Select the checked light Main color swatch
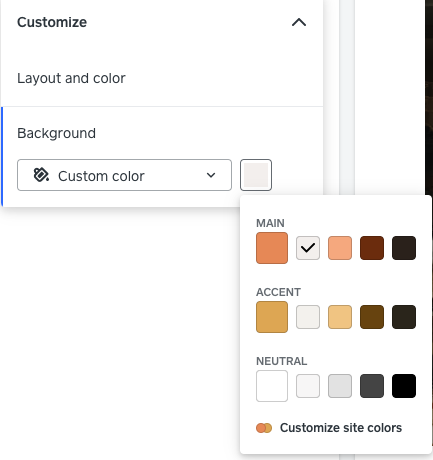 (308, 248)
